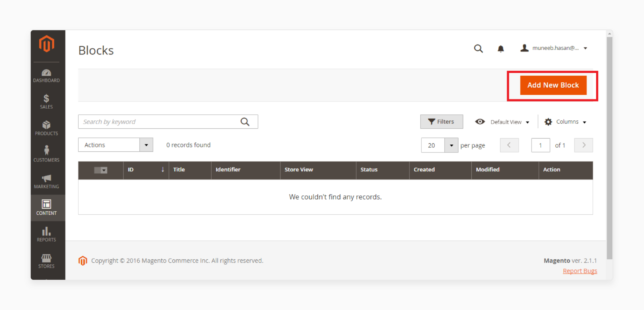Go to the next page arrow
Screen dimensions: 644x310
point(583,145)
